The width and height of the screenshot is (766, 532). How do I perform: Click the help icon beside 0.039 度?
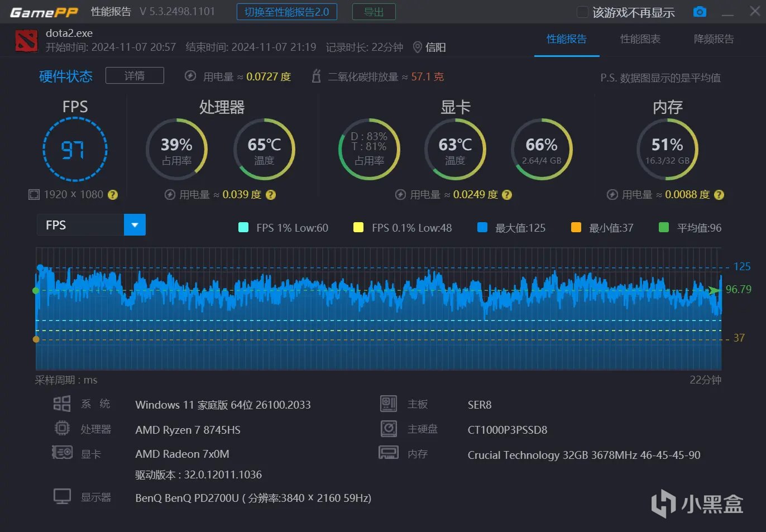point(271,195)
